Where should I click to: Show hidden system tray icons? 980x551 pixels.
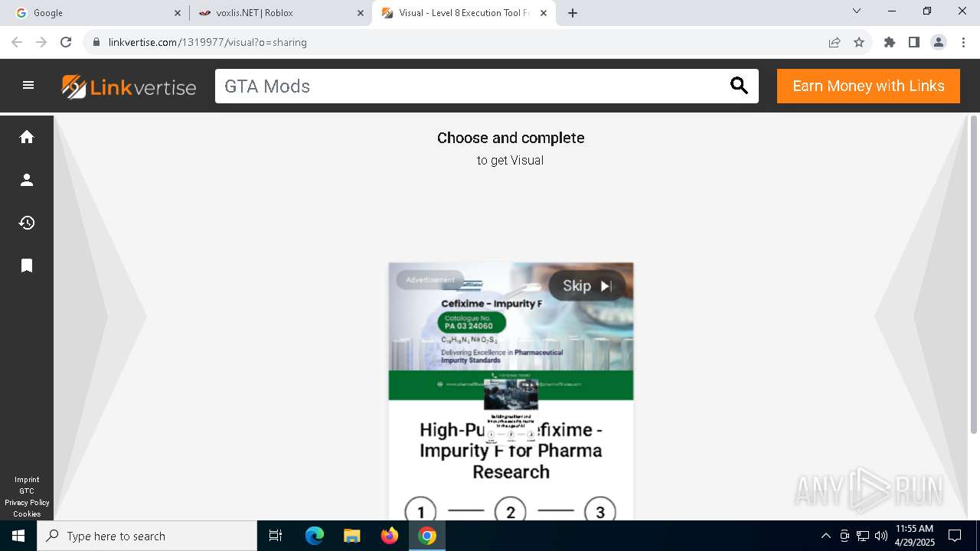[x=826, y=536]
